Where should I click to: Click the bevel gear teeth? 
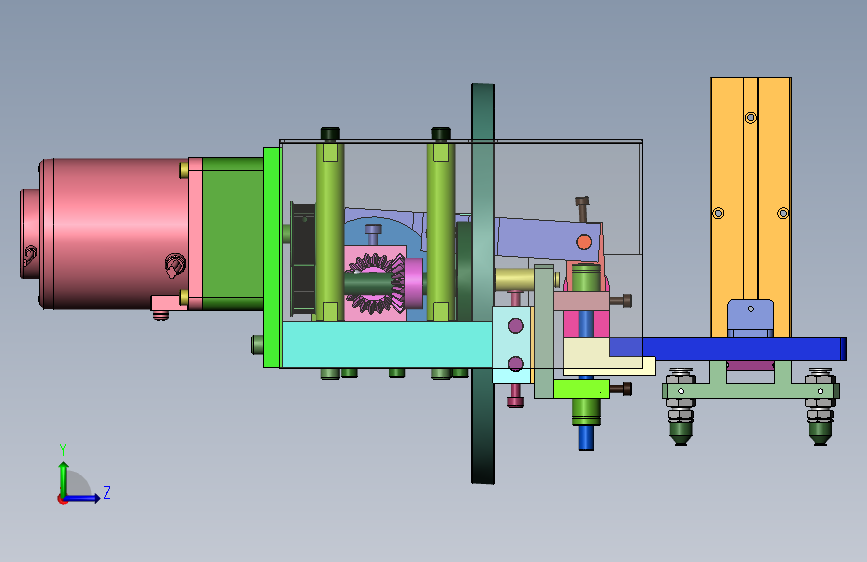click(x=376, y=284)
